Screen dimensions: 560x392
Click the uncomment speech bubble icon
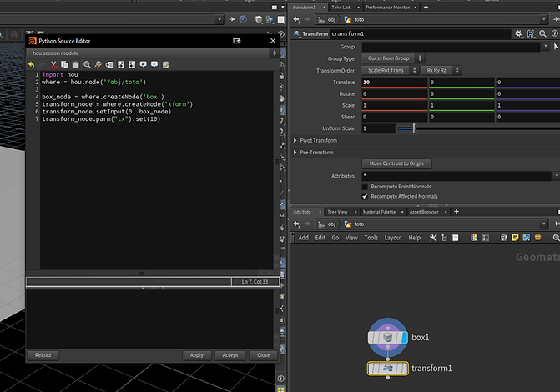(154, 64)
